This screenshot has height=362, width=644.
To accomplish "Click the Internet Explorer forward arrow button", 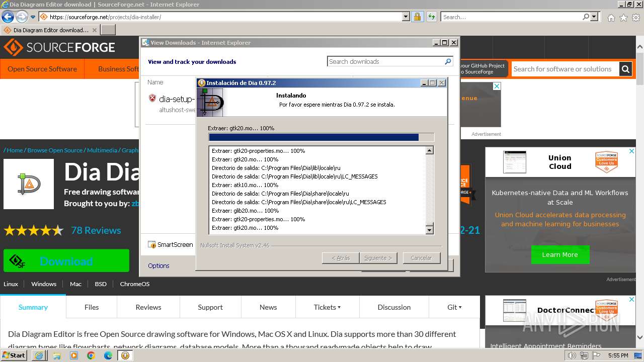I will tap(22, 17).
